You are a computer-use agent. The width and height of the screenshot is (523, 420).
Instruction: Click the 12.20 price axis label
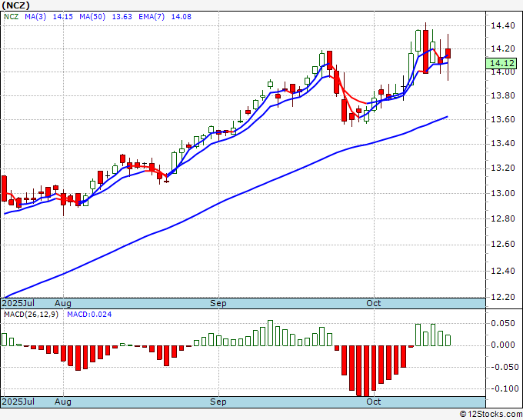tap(503, 297)
